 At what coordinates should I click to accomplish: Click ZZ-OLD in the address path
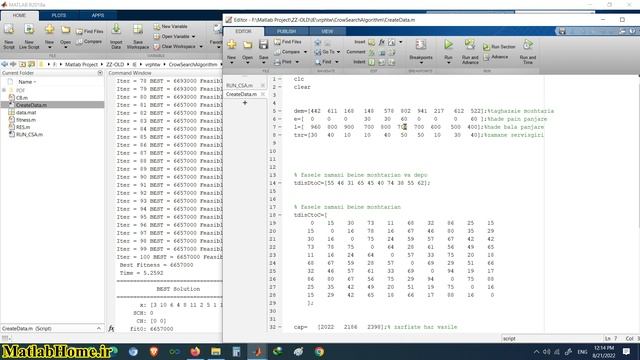[x=115, y=64]
